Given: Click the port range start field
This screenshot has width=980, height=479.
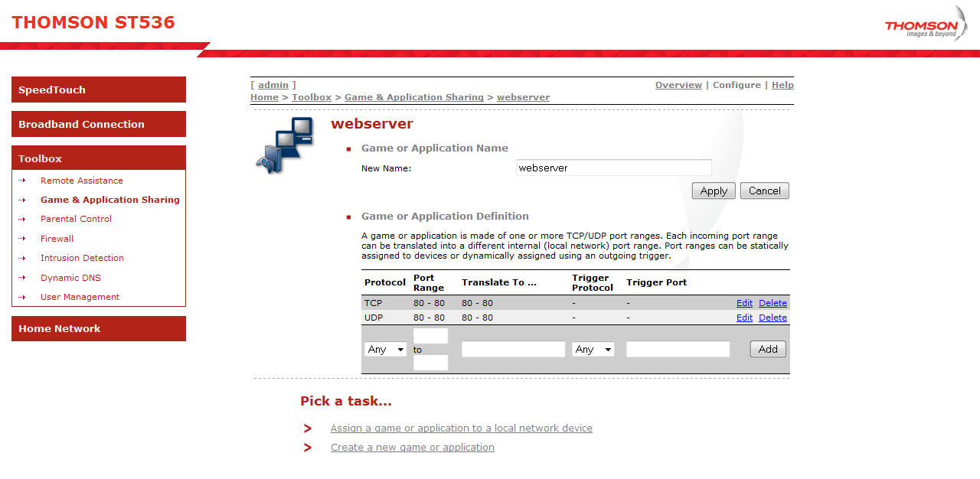Looking at the screenshot, I should 430,335.
